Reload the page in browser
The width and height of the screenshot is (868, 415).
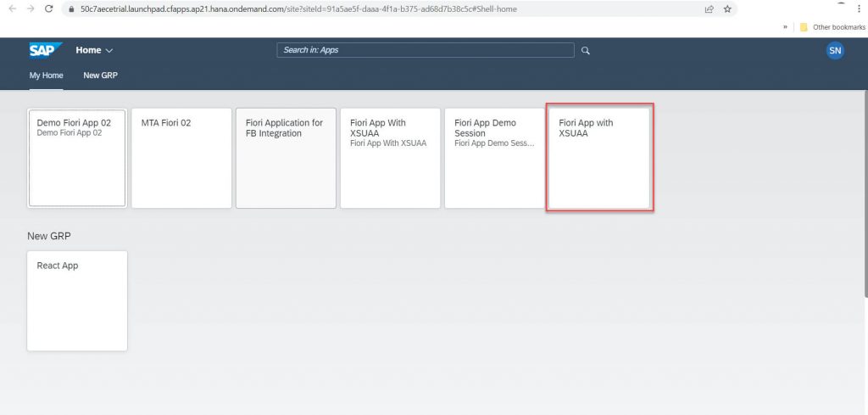48,8
